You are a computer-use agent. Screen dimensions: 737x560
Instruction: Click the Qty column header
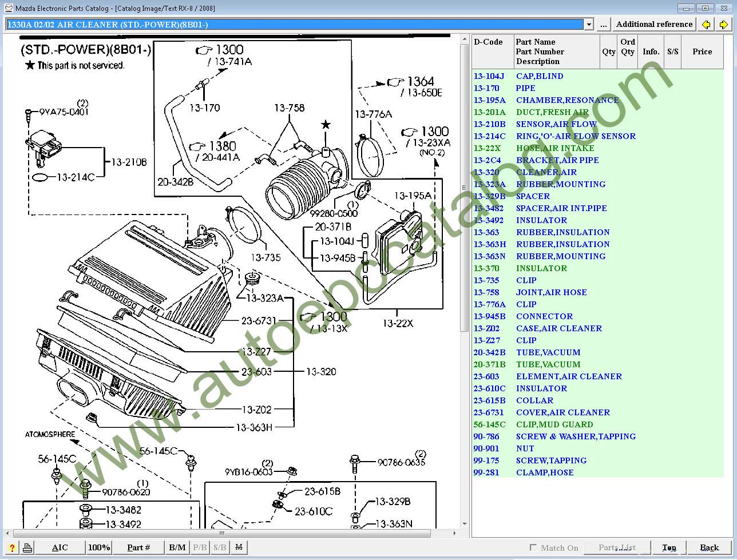click(608, 51)
